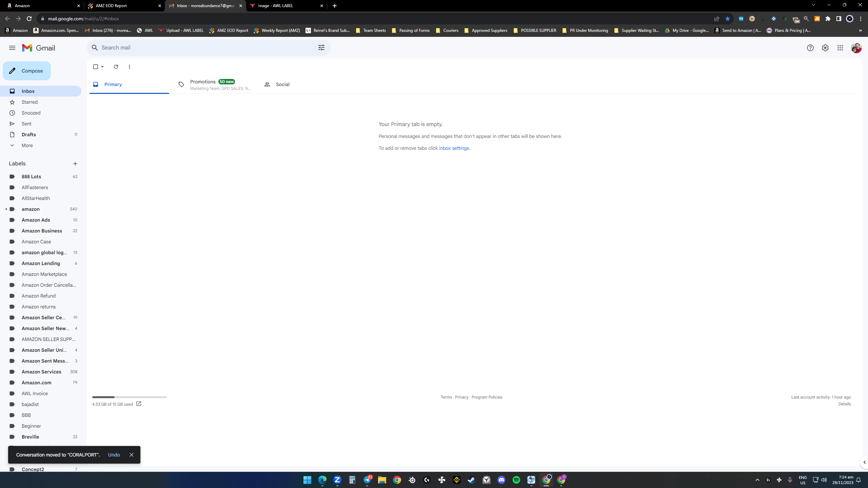Open the Google account avatar
Image resolution: width=868 pixels, height=488 pixels.
[856, 48]
